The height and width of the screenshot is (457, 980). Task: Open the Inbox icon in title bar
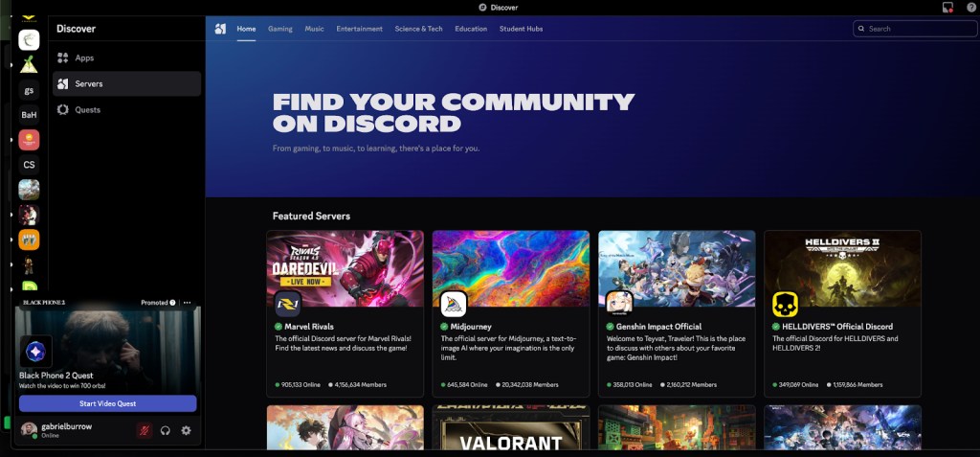coord(948,8)
